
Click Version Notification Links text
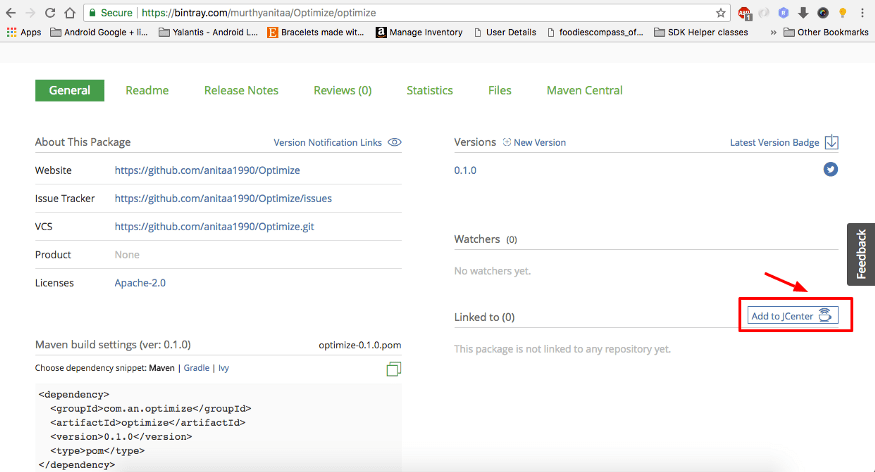point(328,142)
